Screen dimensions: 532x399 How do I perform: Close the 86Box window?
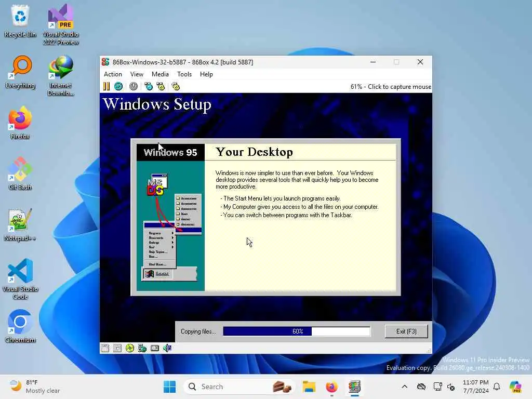tap(420, 62)
